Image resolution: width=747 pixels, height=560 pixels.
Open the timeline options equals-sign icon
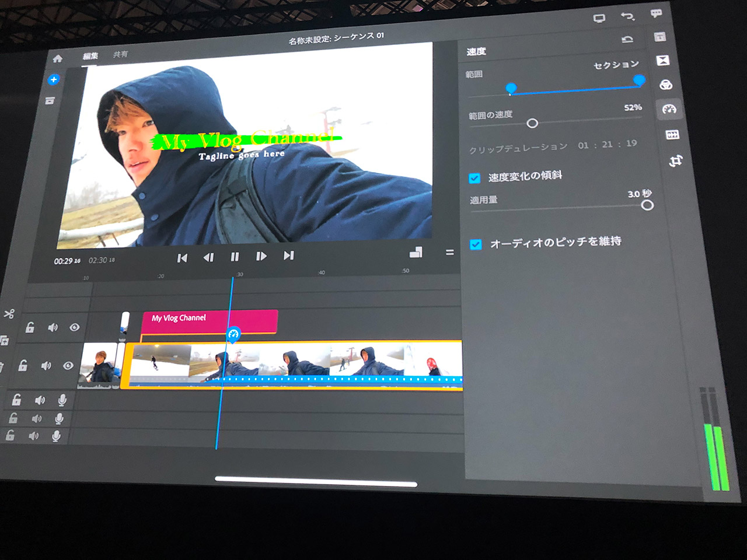(449, 252)
